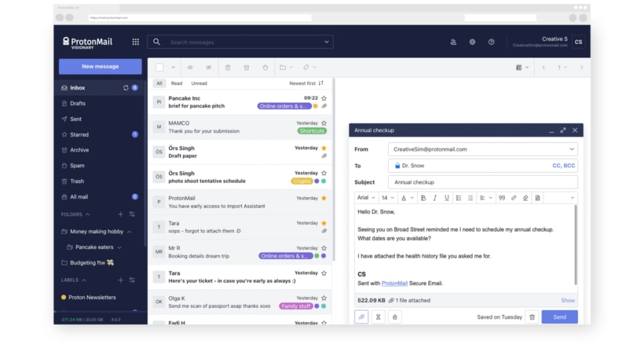The width and height of the screenshot is (644, 362).
Task: Expand the From address dropdown
Action: [572, 149]
